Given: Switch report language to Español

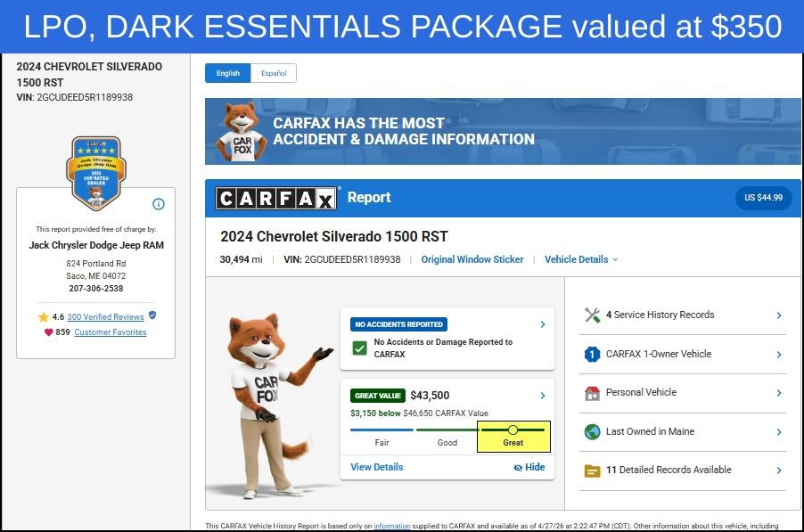Looking at the screenshot, I should pyautogui.click(x=274, y=73).
